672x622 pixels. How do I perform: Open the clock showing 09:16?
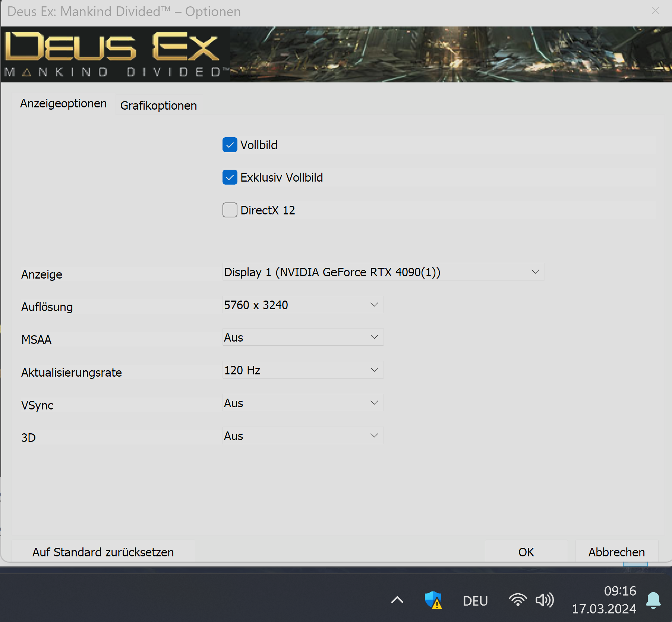click(620, 591)
